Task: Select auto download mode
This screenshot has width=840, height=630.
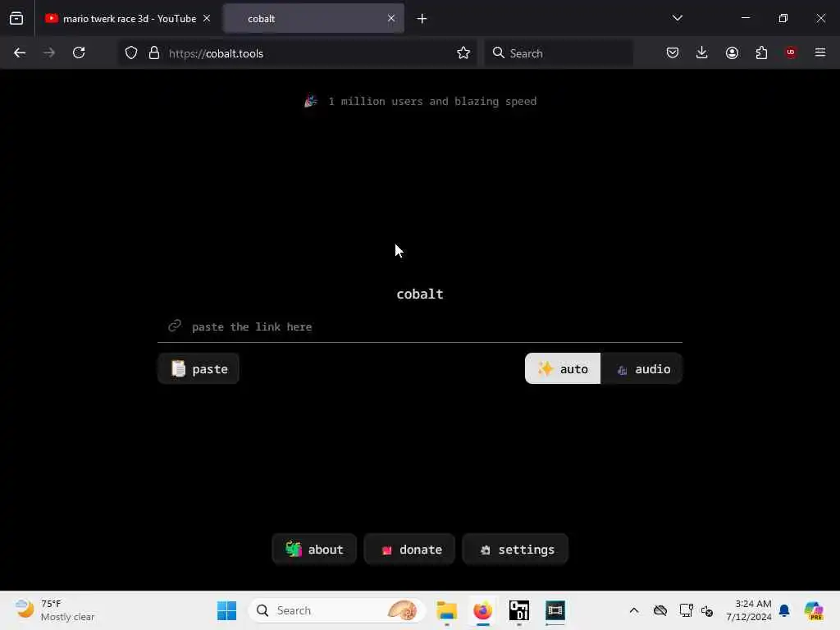Action: point(563,368)
